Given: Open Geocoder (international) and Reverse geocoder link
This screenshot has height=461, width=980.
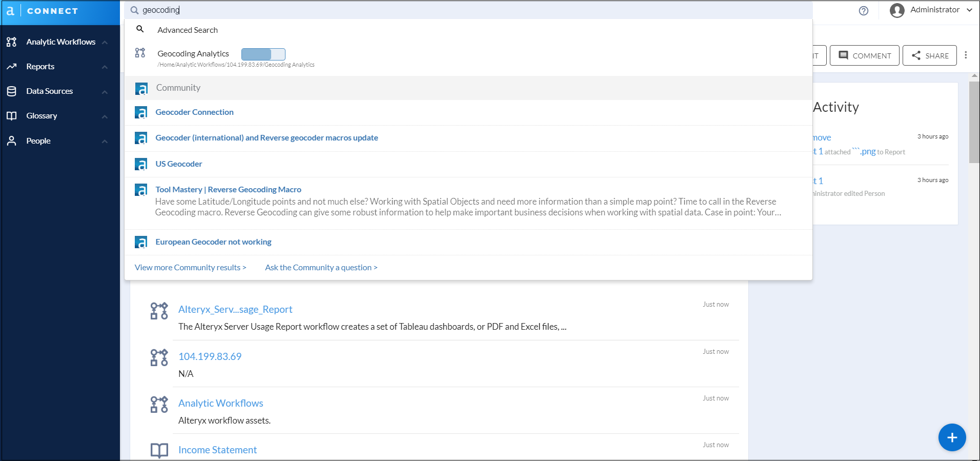Looking at the screenshot, I should pos(267,138).
